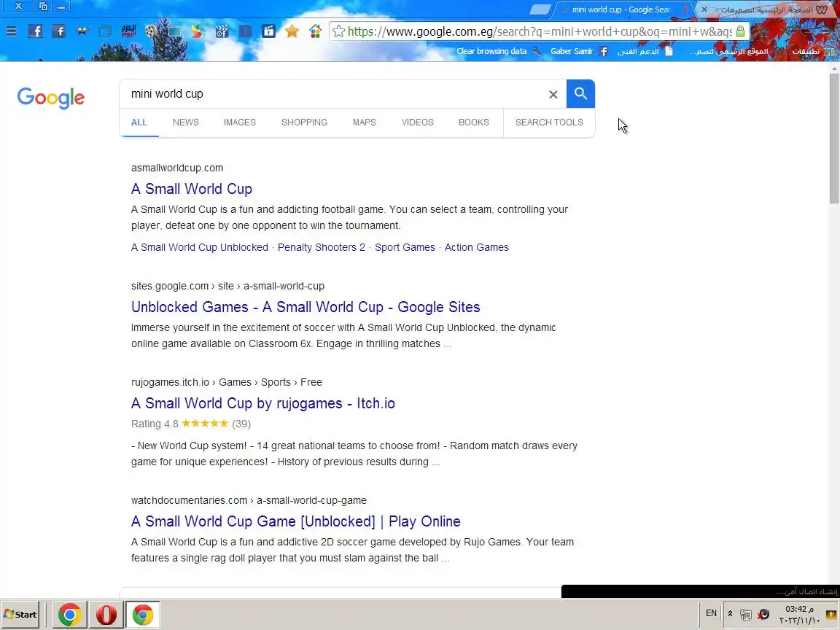Switch to the VIDEOS tab

tap(417, 122)
